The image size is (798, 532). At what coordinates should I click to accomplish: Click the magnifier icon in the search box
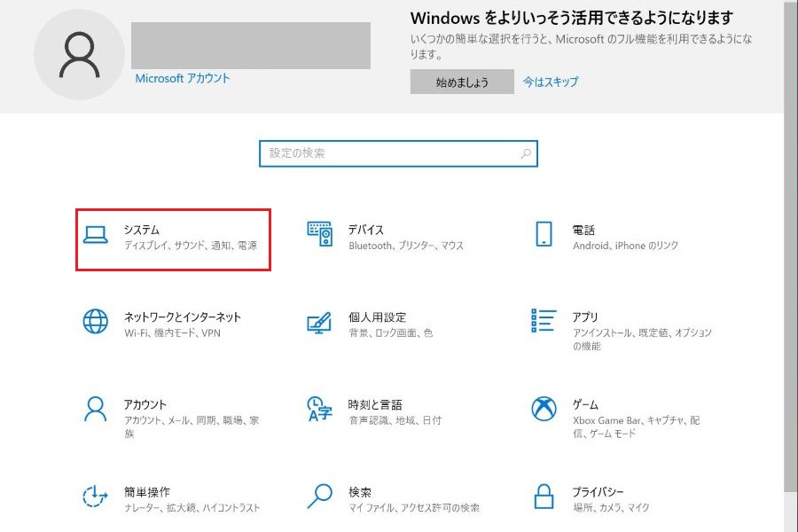point(526,153)
